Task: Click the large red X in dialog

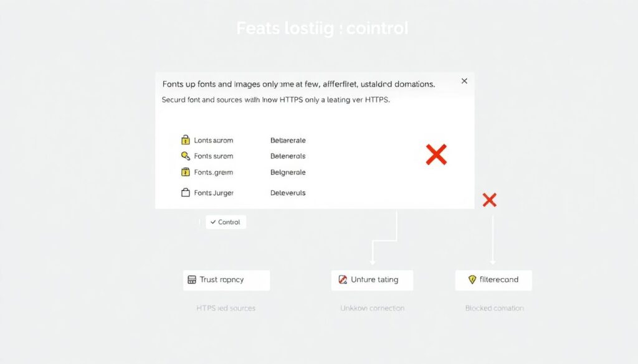Action: point(436,154)
